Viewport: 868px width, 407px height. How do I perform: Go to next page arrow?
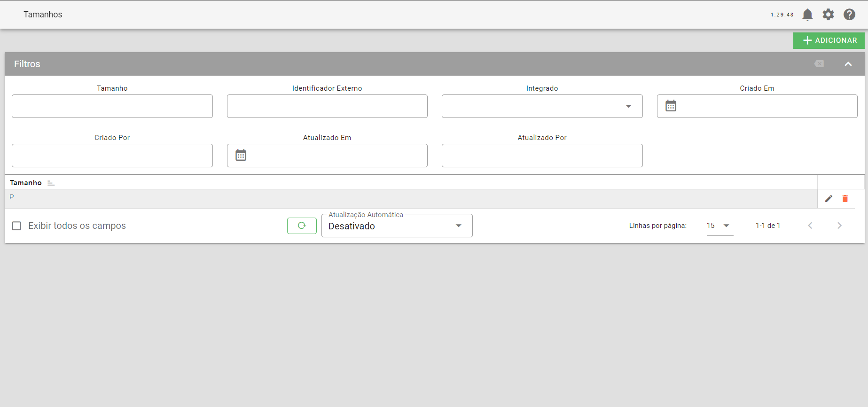click(x=839, y=226)
